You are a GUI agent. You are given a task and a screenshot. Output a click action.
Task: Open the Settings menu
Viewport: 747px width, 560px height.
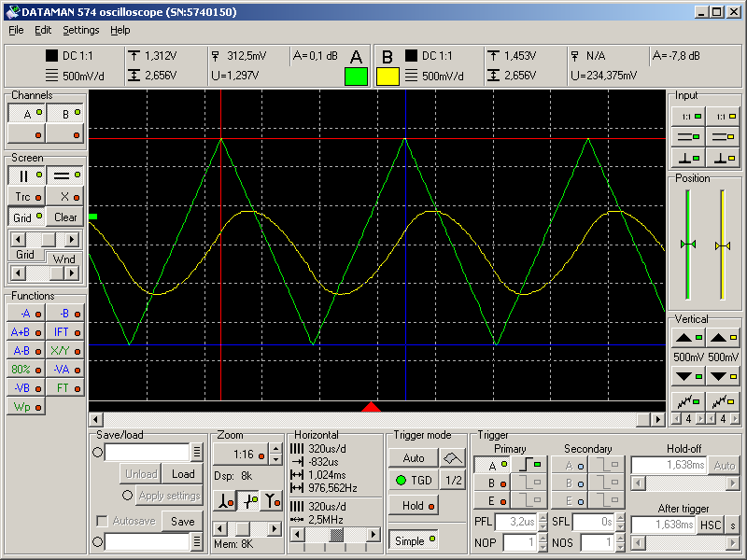[81, 30]
